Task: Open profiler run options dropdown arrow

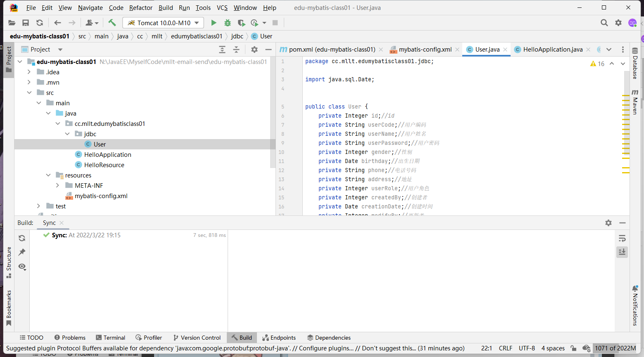Action: point(264,23)
